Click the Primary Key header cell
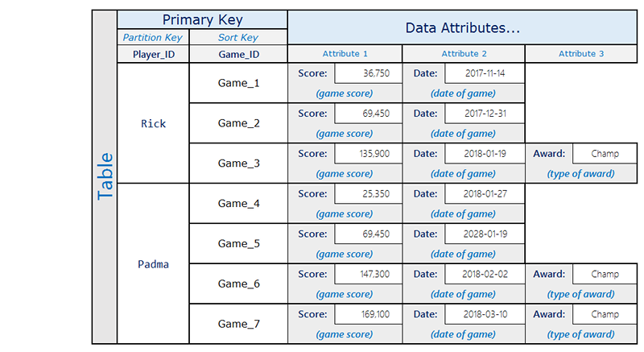Screen dimensions: 644x352 [x=202, y=20]
